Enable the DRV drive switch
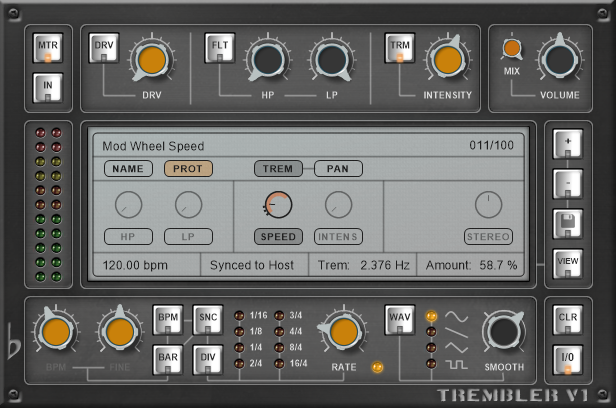 pos(105,48)
